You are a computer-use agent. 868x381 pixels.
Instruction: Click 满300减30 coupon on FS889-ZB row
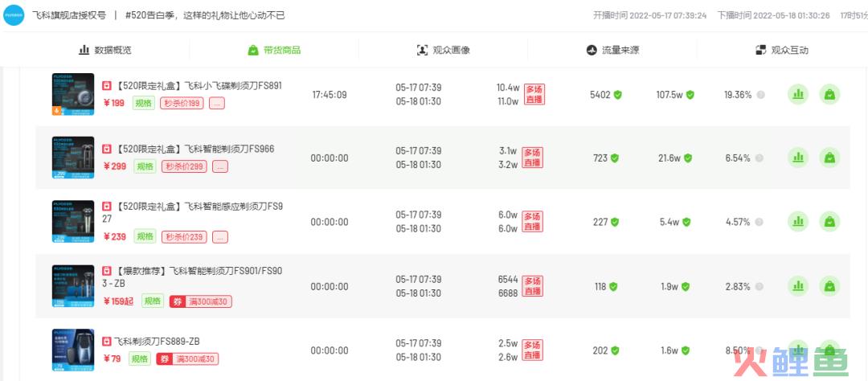(x=187, y=358)
